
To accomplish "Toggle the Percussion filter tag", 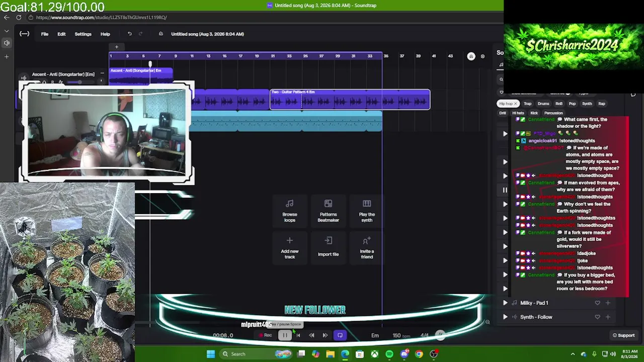I will click(x=553, y=113).
